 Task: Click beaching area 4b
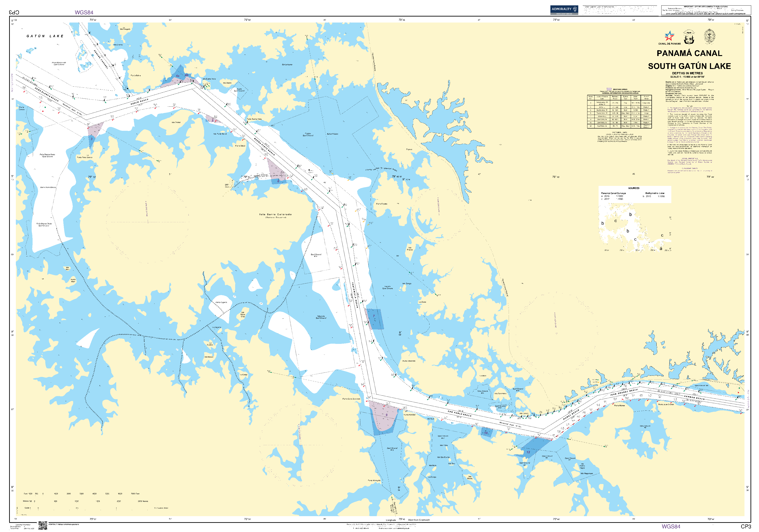click(x=187, y=75)
